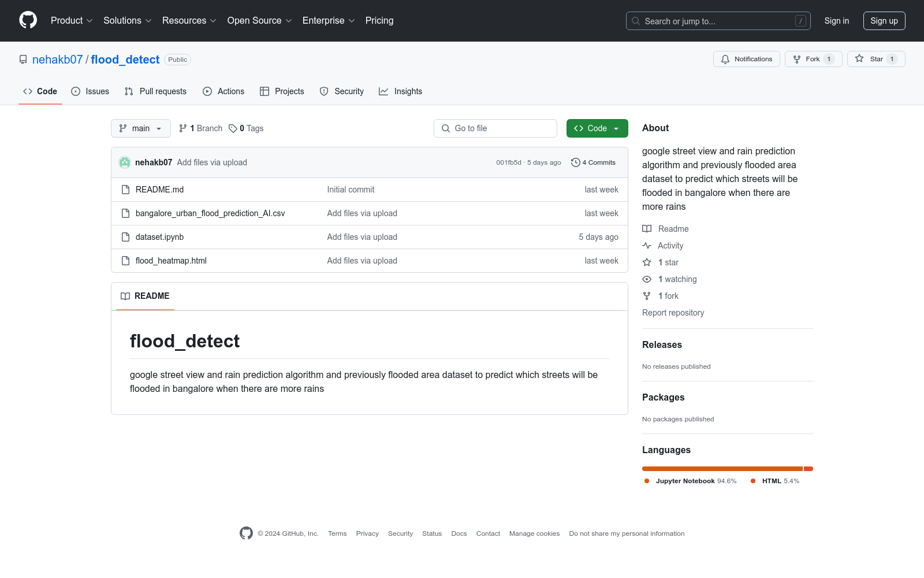Image resolution: width=924 pixels, height=578 pixels.
Task: Click the file icon beside the CSV file
Action: pyautogui.click(x=125, y=213)
